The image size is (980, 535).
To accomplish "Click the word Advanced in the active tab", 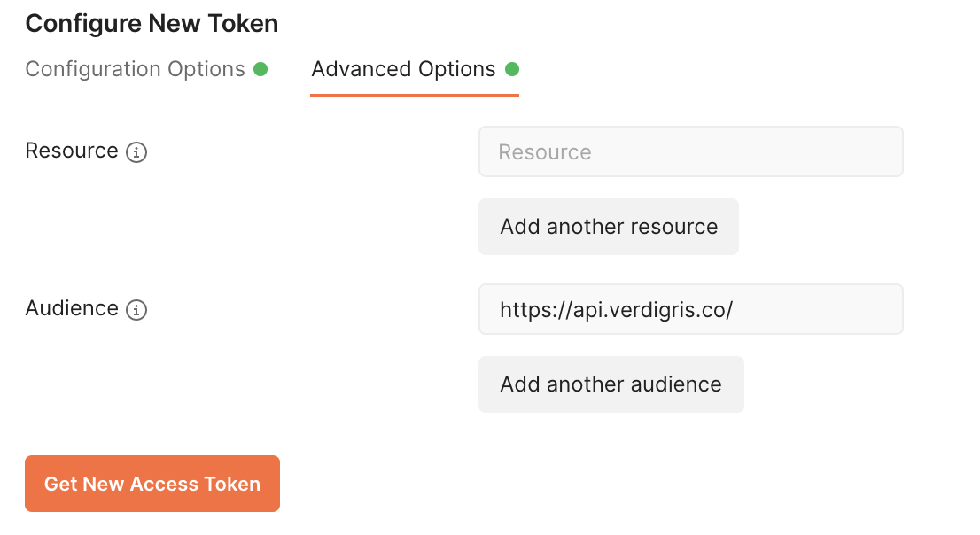I will coord(362,69).
